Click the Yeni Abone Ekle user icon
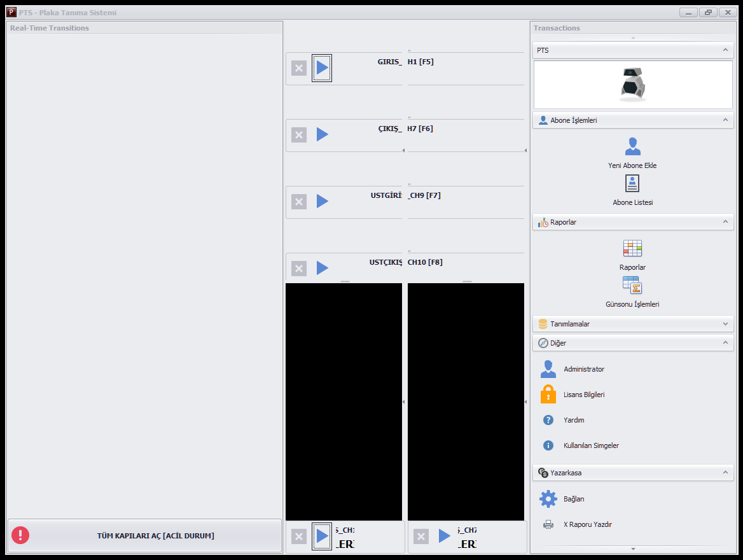The image size is (743, 560). [632, 146]
